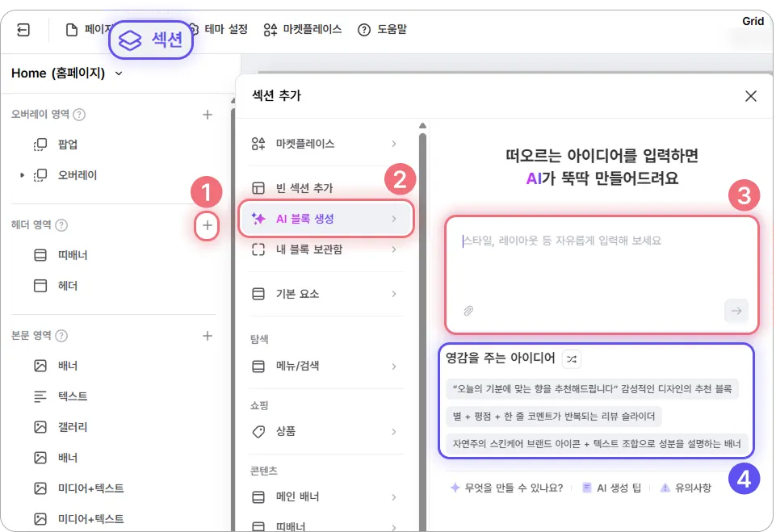Image resolution: width=776 pixels, height=532 pixels.
Task: Pick the 자연주의 스킨케어 배너 suggestion
Action: (597, 443)
